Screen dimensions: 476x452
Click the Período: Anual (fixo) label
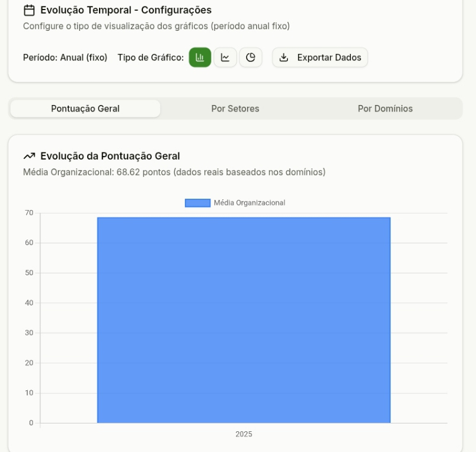coord(65,58)
